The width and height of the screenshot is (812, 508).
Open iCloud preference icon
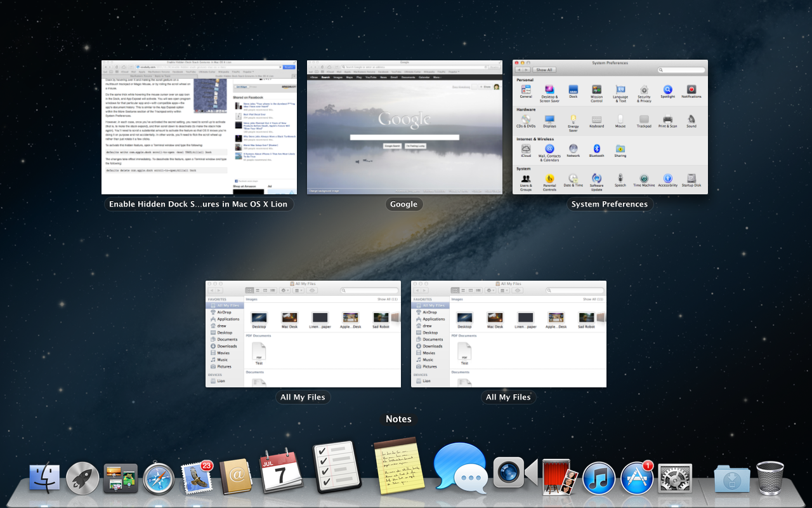526,150
